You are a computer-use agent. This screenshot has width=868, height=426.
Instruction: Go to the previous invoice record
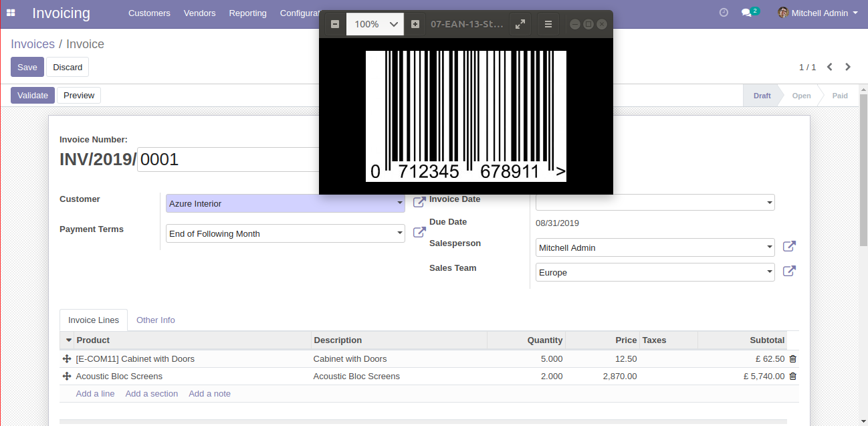tap(830, 67)
